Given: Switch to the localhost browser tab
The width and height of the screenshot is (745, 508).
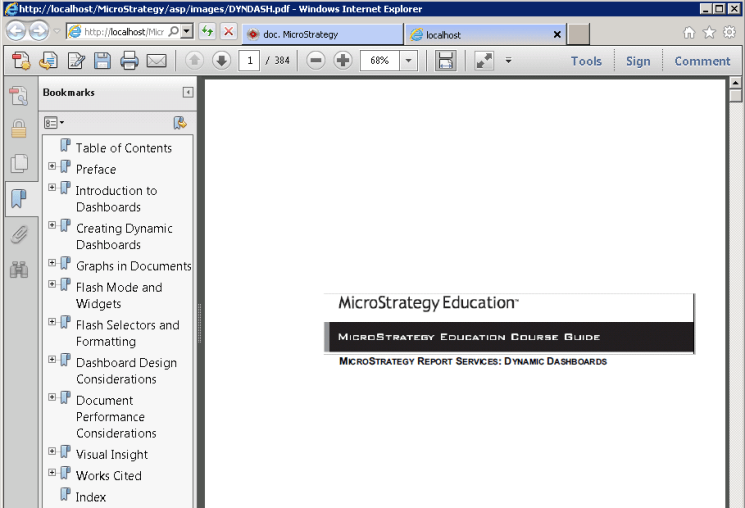Looking at the screenshot, I should [x=485, y=35].
